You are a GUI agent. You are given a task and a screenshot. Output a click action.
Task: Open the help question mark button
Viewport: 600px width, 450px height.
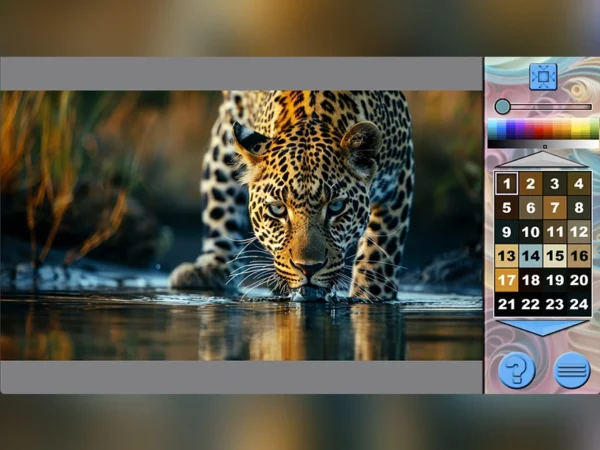[516, 370]
